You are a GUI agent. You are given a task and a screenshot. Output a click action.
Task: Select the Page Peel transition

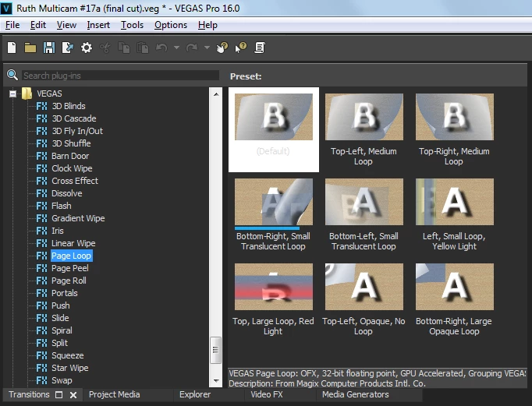(70, 268)
